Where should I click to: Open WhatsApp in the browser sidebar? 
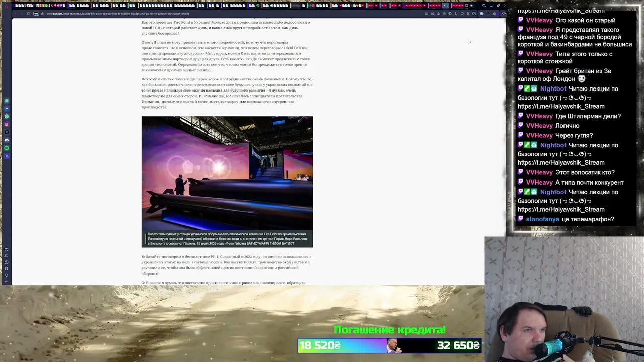7,117
